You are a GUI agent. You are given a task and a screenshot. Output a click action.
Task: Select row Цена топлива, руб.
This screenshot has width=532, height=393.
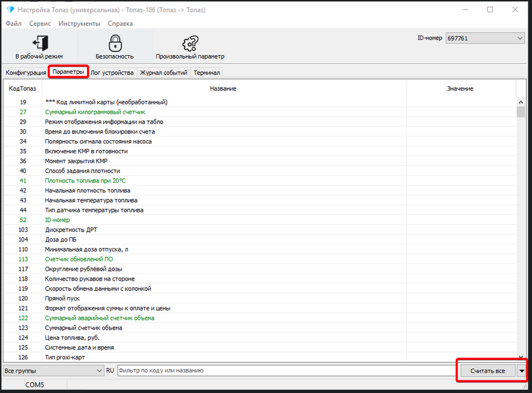pyautogui.click(x=260, y=338)
